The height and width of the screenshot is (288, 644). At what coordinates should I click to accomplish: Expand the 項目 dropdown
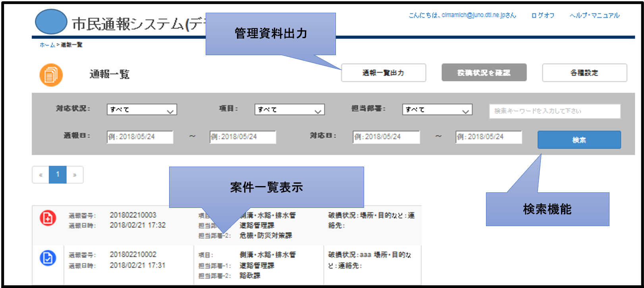(x=289, y=110)
